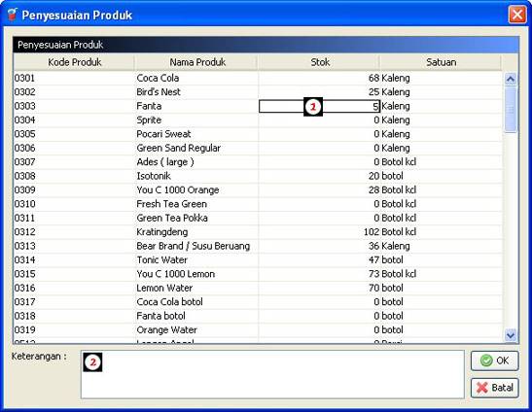532x412 pixels.
Task: Click product code 0312
Action: 24,232
